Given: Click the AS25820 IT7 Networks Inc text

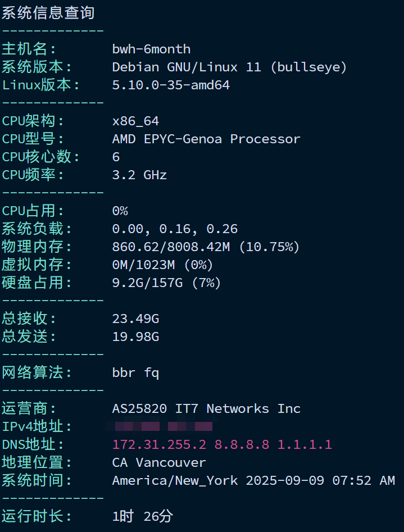Looking at the screenshot, I should [206, 409].
